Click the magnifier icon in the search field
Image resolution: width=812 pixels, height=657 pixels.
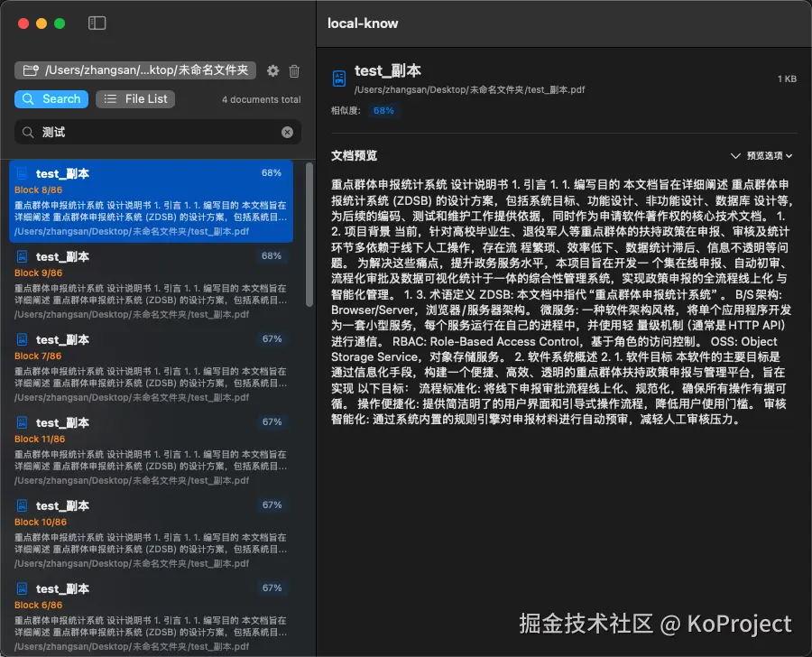pos(28,132)
